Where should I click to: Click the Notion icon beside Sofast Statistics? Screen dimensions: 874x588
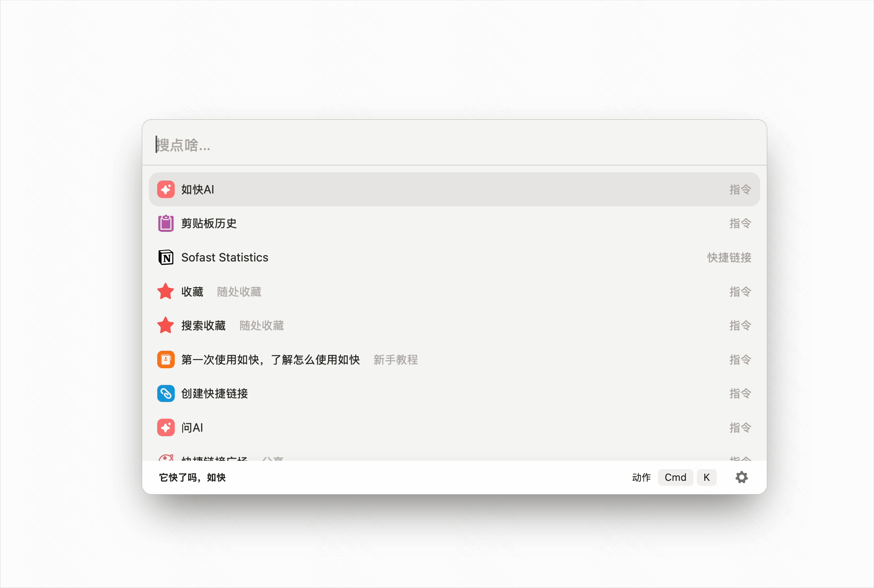[x=166, y=257]
